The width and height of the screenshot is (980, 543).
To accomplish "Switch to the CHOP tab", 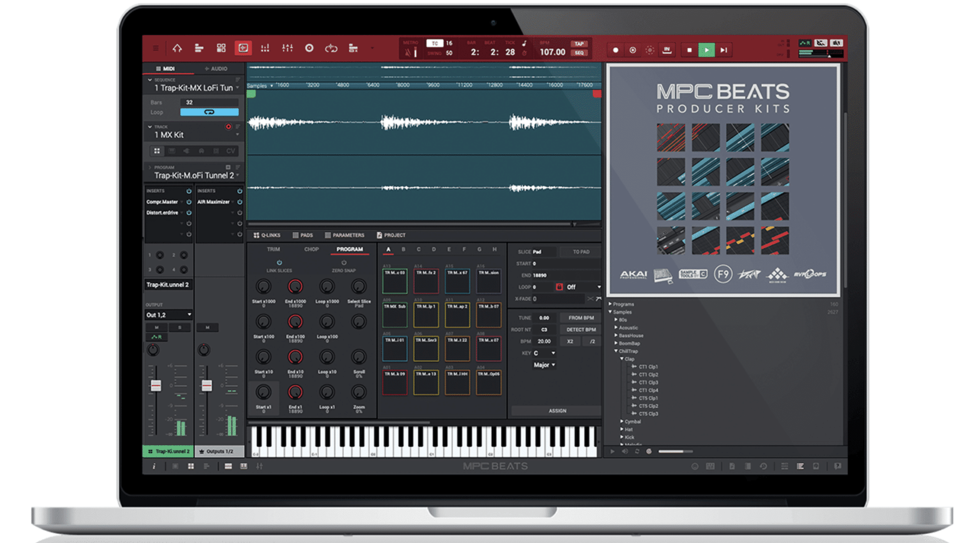I will coord(312,249).
